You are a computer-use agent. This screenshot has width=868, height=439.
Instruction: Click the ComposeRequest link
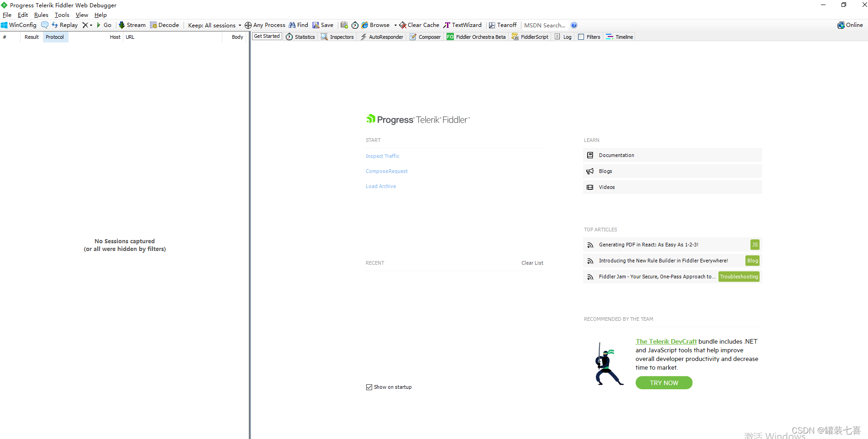[x=387, y=171]
